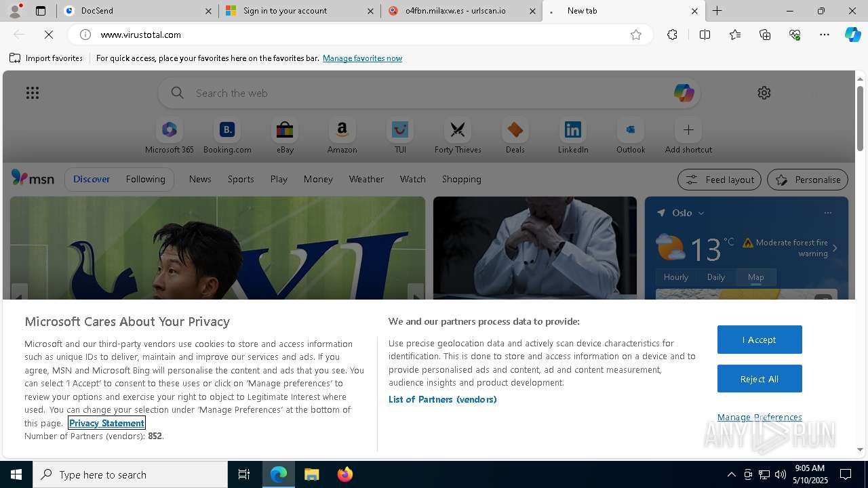This screenshot has width=868, height=488.
Task: Open Browser essentials heart icon
Action: tap(795, 35)
